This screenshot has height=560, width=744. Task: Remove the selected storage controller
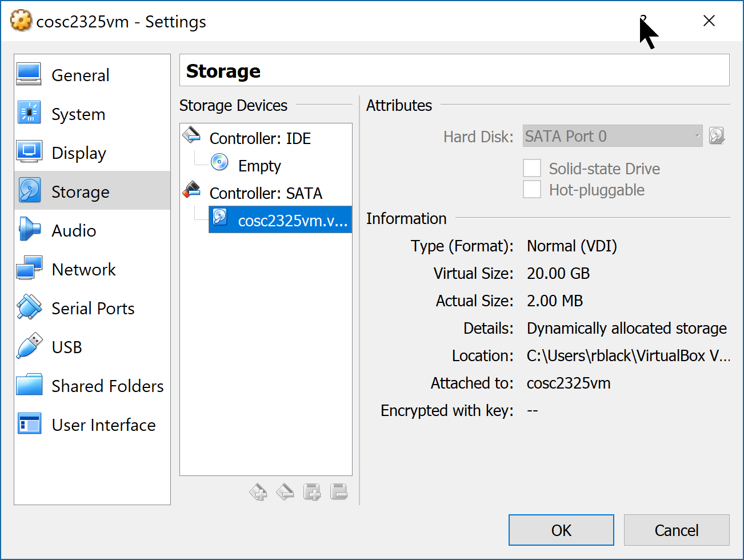coord(285,492)
